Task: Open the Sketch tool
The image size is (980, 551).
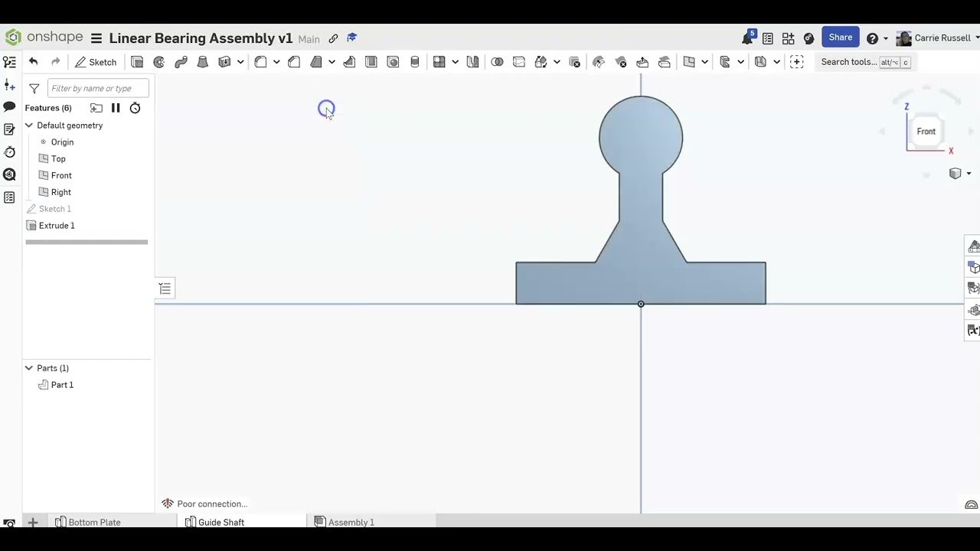Action: (x=96, y=62)
